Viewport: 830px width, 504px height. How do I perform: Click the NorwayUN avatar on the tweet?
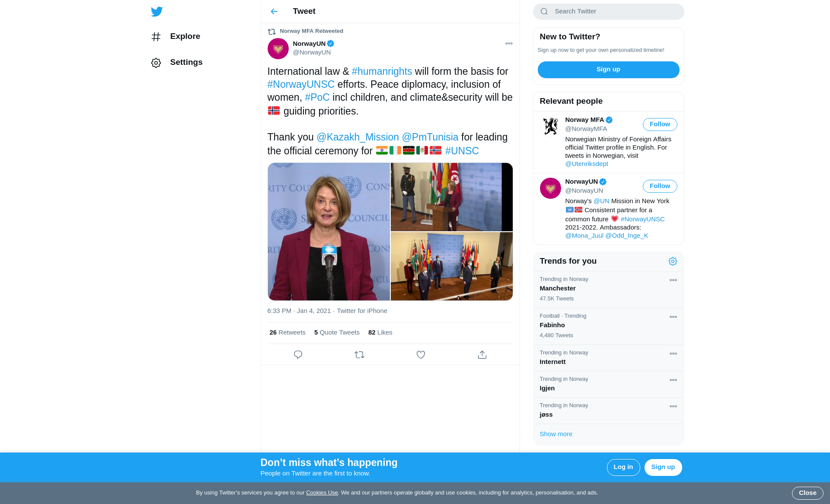[278, 48]
